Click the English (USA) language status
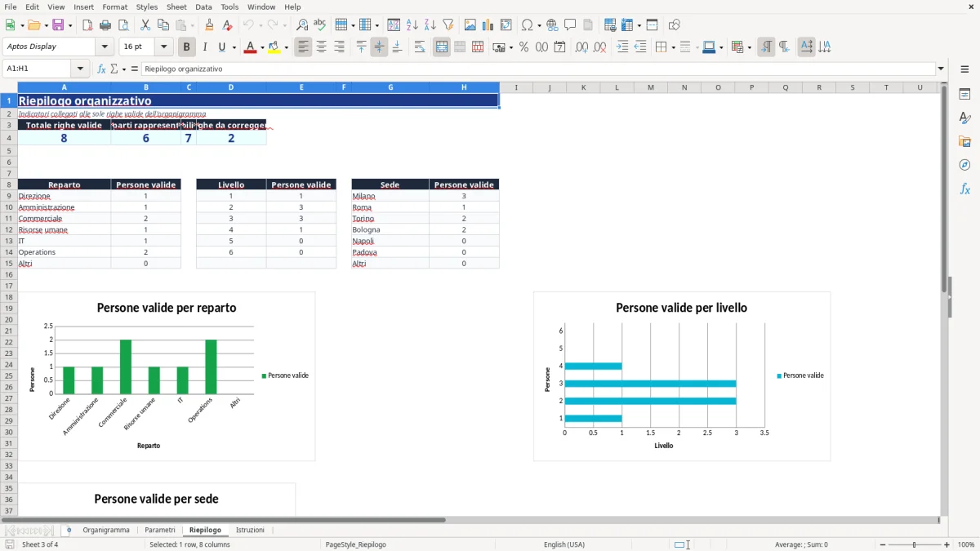 tap(564, 544)
